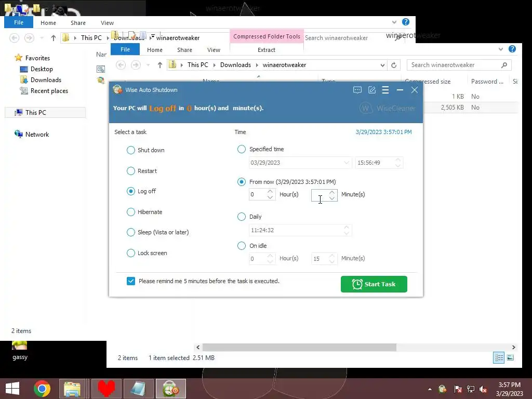The image size is (532, 399).
Task: Expand the ribbon in front Explorer window
Action: point(501,49)
